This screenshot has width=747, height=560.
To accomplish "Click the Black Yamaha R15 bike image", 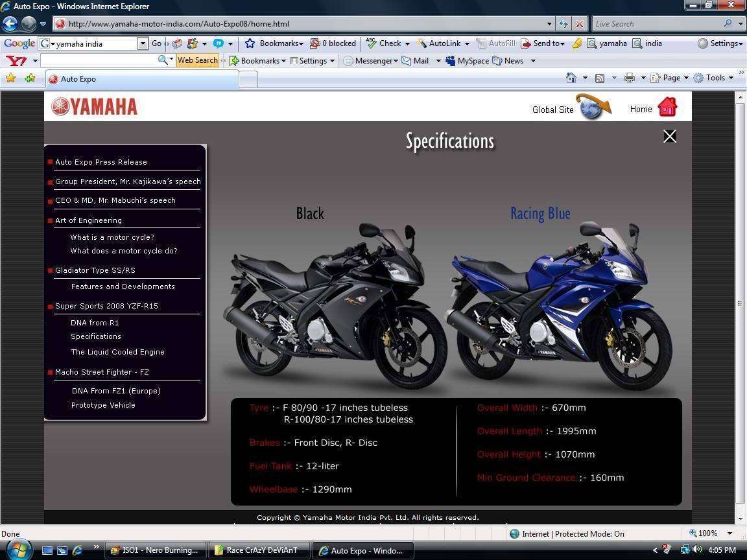I will (335, 306).
